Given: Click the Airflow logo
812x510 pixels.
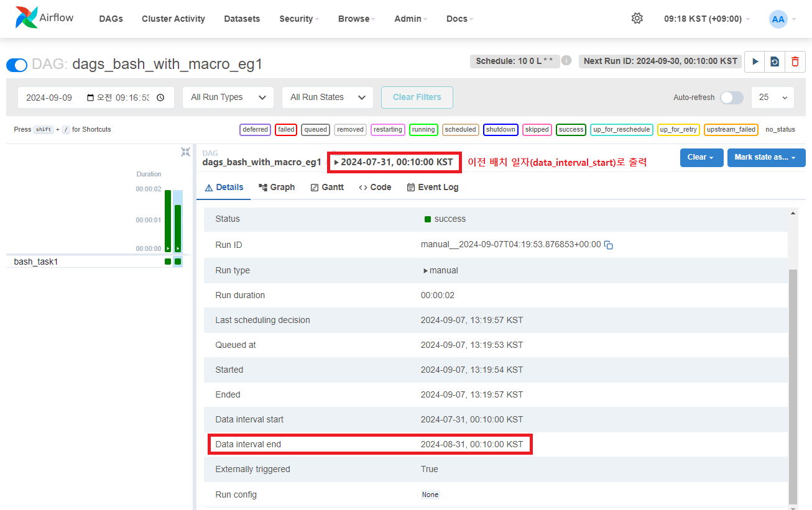Looking at the screenshot, I should [x=45, y=18].
